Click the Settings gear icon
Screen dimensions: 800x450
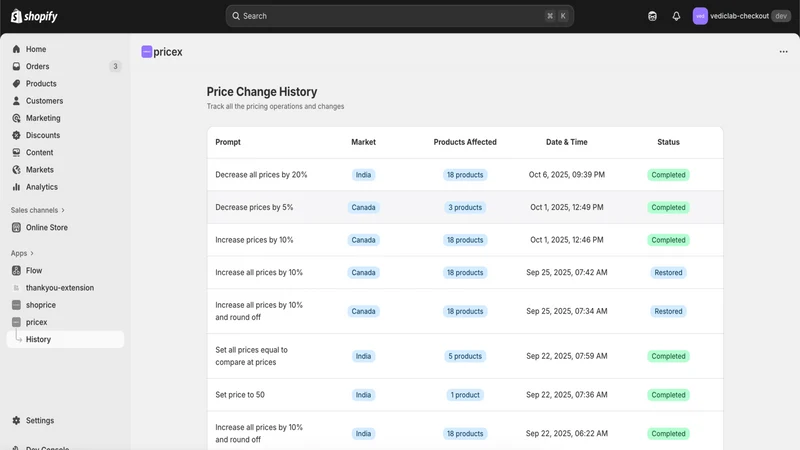[x=16, y=420]
